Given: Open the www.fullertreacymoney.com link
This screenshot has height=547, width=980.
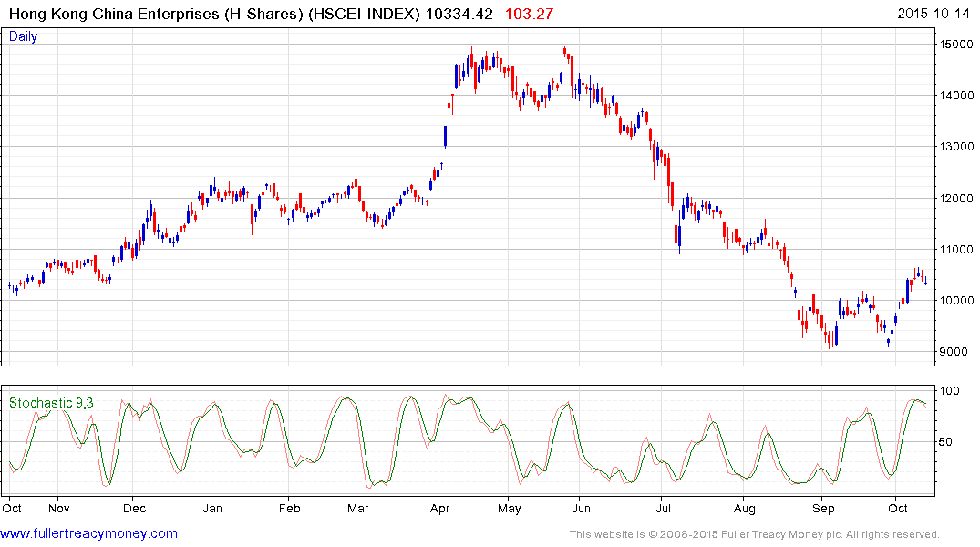Looking at the screenshot, I should 88,533.
